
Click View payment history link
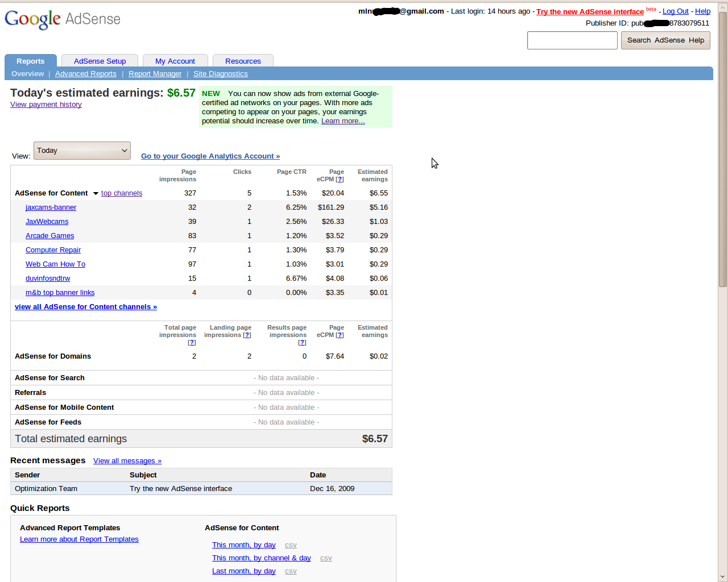click(x=46, y=105)
